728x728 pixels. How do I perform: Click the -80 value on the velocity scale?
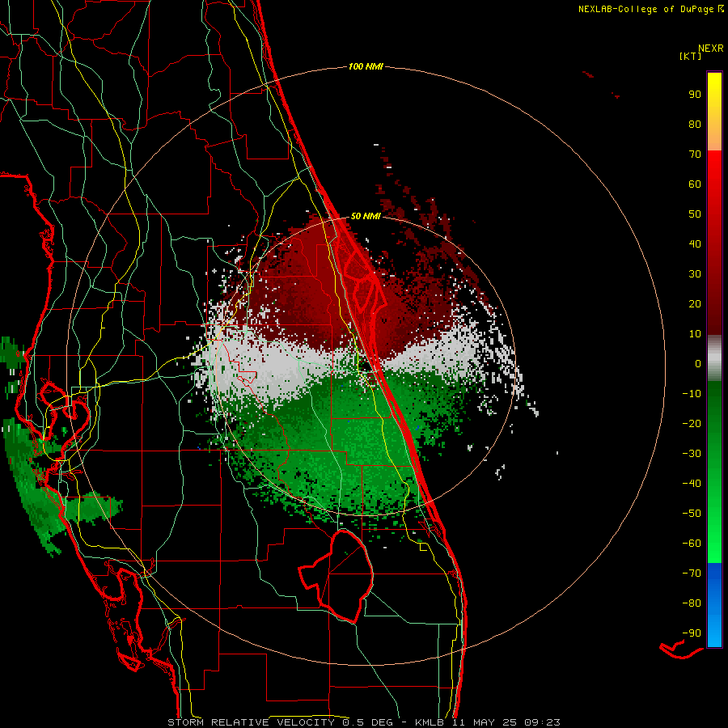coord(692,603)
